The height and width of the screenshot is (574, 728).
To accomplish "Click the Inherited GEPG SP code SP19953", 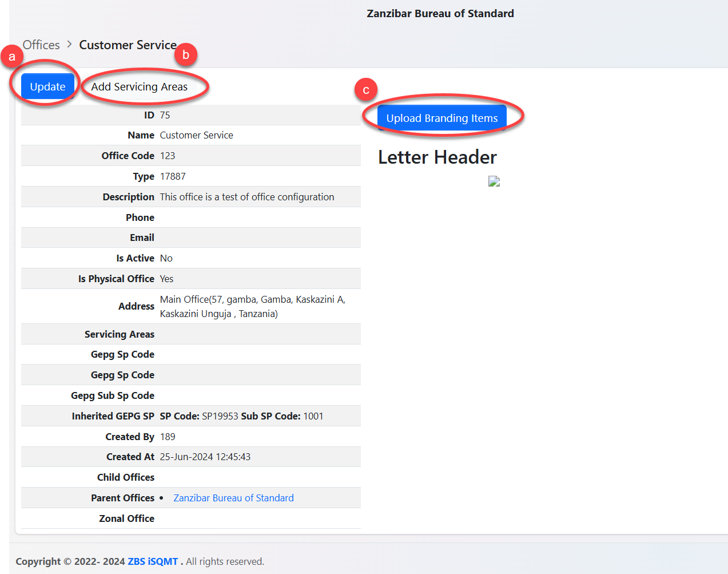I will 220,416.
